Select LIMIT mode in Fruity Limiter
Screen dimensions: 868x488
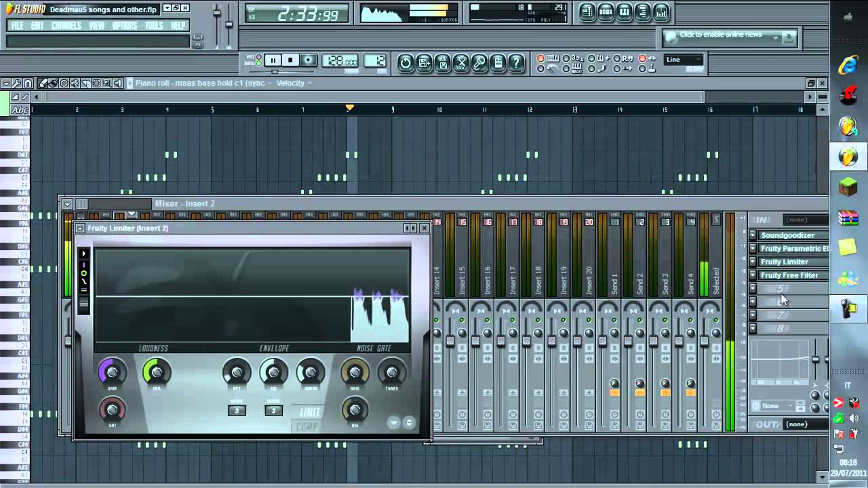[309, 412]
